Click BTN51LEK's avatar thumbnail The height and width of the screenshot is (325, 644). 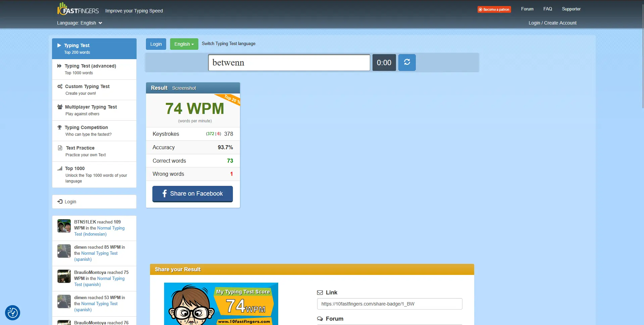(64, 226)
